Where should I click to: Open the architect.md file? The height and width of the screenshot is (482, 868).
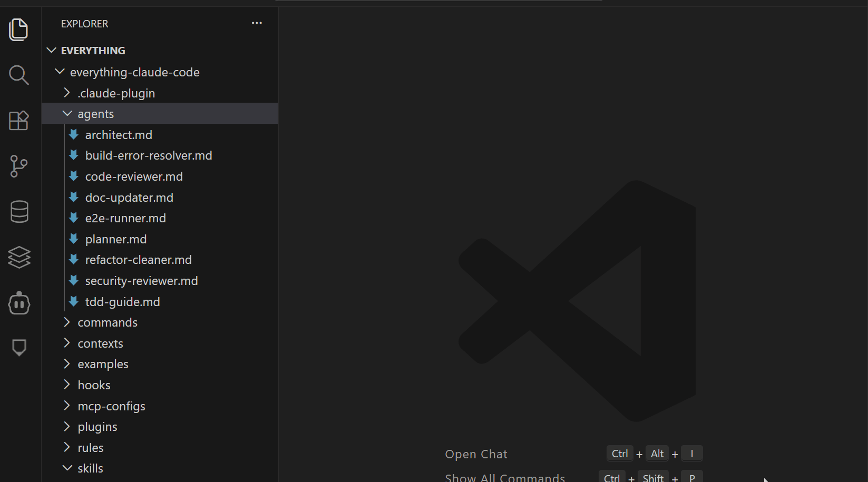119,135
